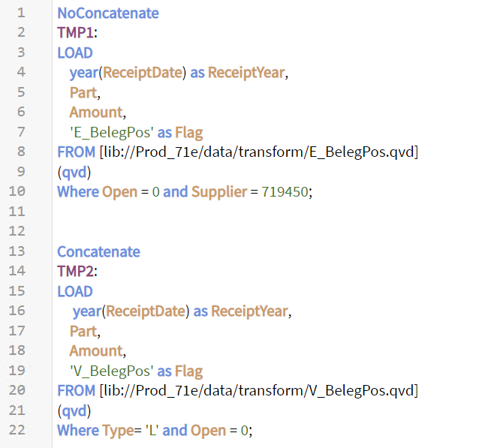Click the Part field on line 5

83,92
